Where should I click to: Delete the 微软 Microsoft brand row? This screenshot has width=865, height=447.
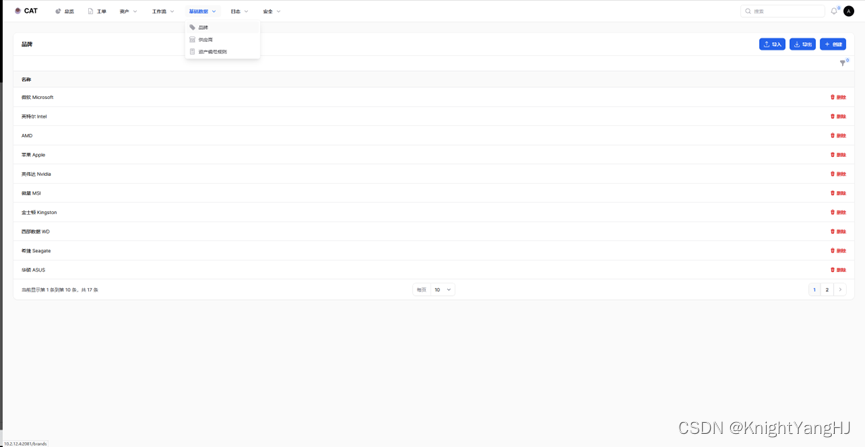click(838, 97)
